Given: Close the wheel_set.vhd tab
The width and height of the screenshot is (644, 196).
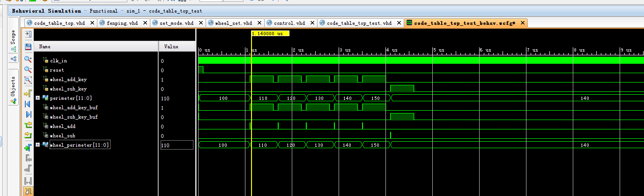Looking at the screenshot, I should point(259,23).
